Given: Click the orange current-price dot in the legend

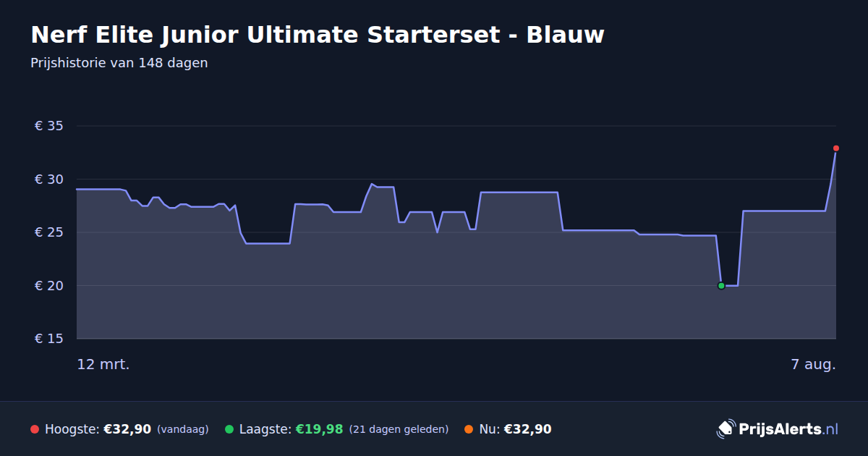Looking at the screenshot, I should tap(469, 429).
